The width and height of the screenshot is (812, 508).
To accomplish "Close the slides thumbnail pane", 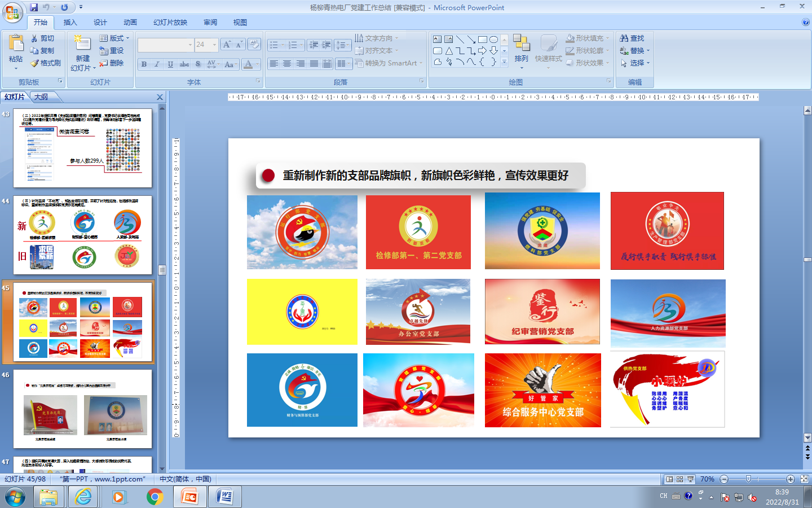I will [x=160, y=97].
